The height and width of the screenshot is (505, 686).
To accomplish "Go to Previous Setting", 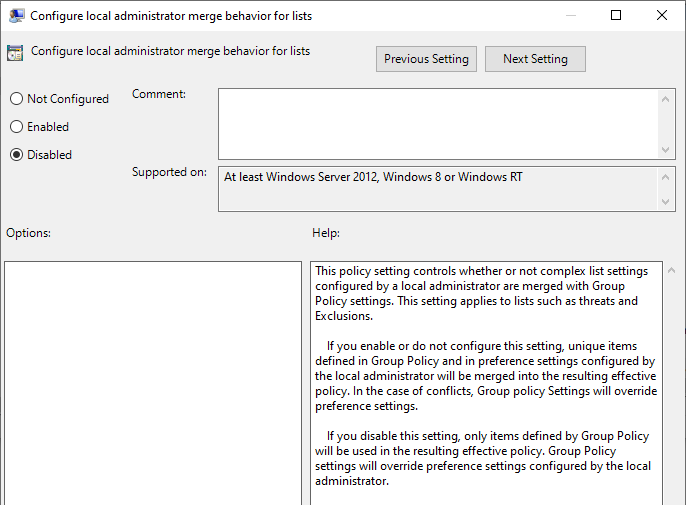I will (426, 59).
